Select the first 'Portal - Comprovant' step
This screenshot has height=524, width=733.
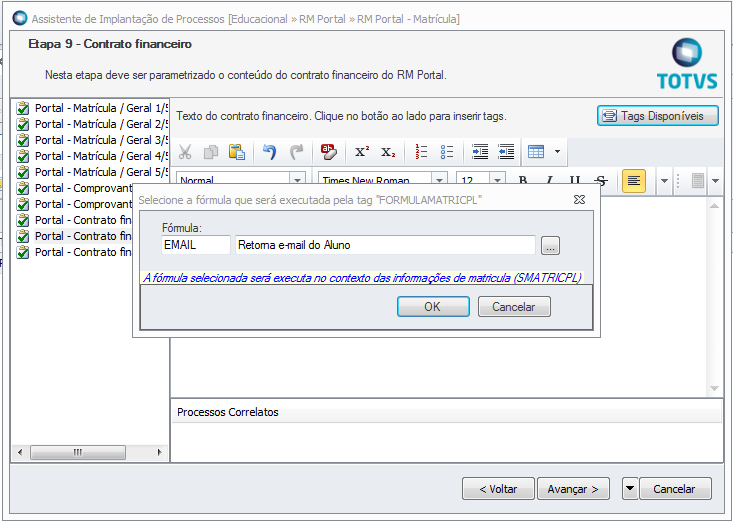coord(83,188)
